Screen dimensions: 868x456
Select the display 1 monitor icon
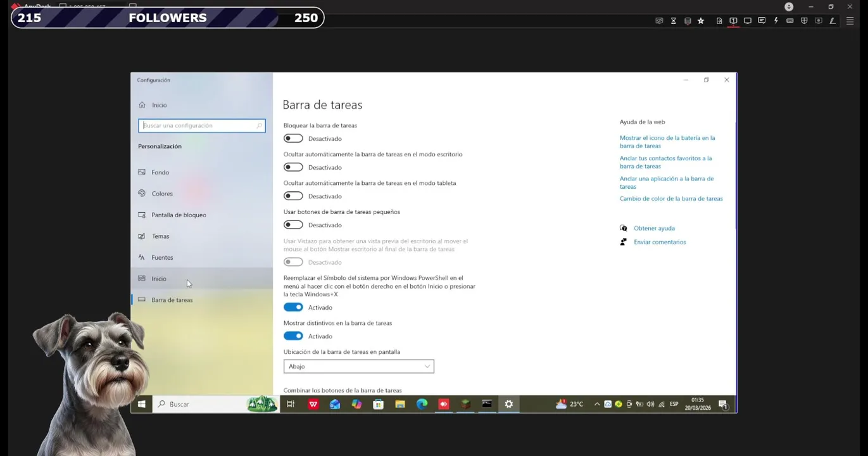tap(733, 21)
